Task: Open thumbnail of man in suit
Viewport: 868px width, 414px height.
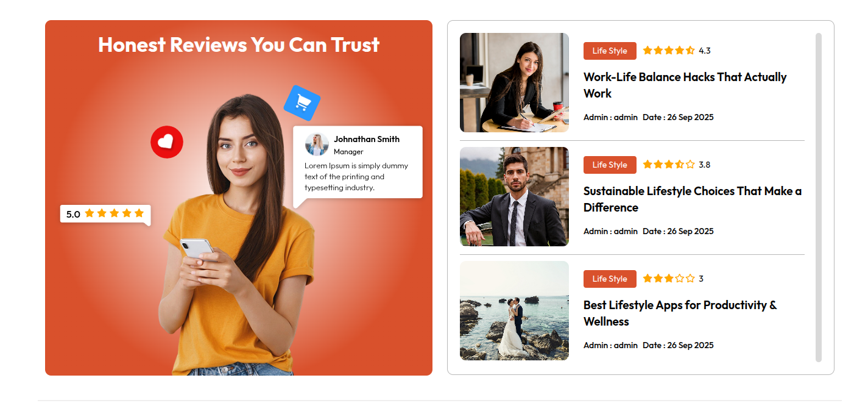Action: click(514, 196)
